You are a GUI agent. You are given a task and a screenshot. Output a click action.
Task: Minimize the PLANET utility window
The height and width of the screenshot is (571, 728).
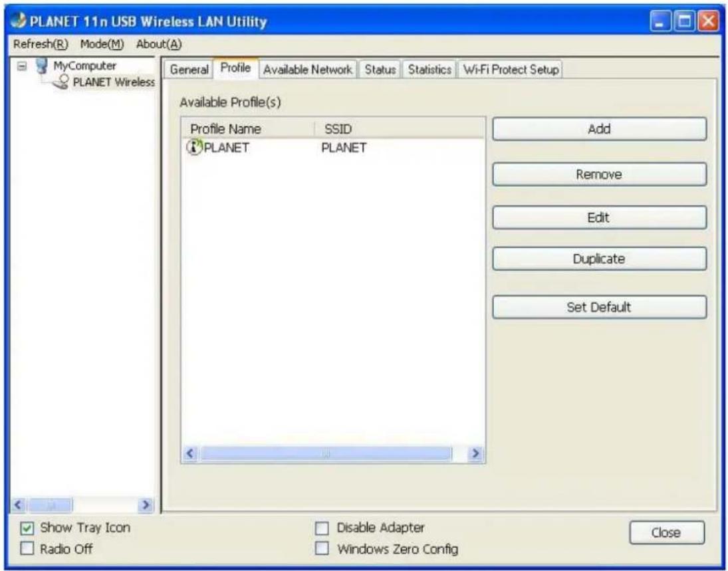(660, 22)
